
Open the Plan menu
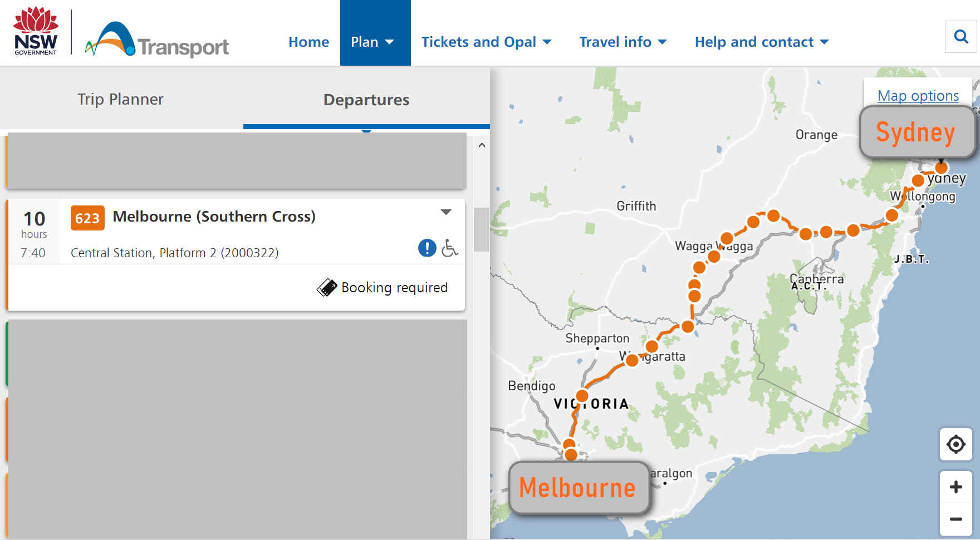373,42
